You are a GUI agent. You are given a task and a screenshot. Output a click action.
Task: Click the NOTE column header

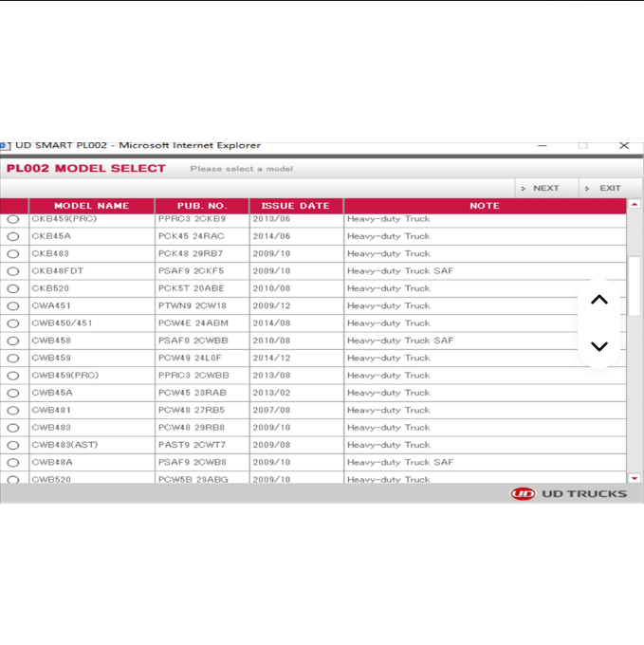tap(485, 206)
